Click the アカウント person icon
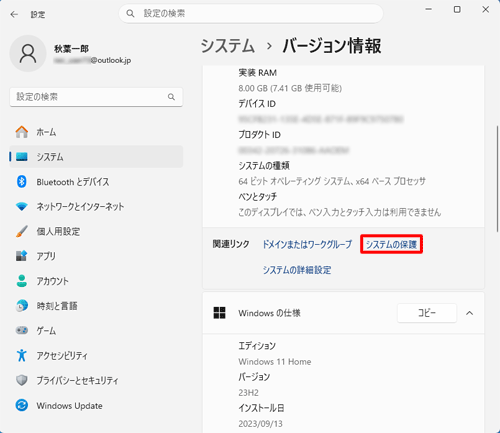 tap(22, 281)
